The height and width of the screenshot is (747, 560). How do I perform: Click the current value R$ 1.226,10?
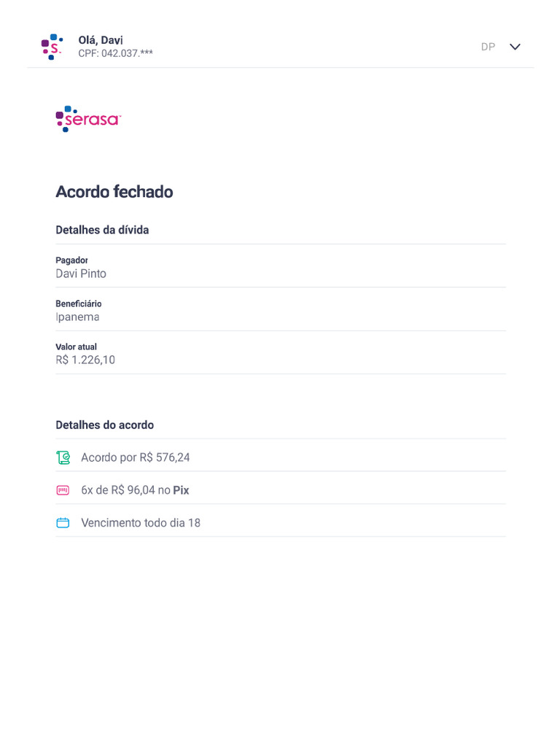[x=85, y=360]
